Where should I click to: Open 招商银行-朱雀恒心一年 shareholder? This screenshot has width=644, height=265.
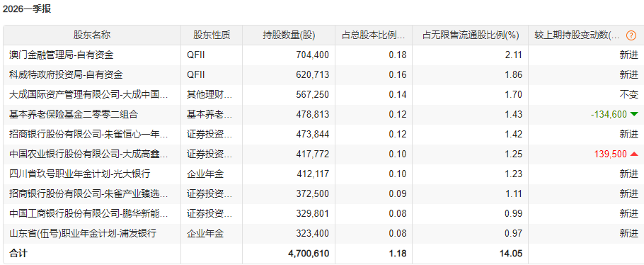pos(88,134)
